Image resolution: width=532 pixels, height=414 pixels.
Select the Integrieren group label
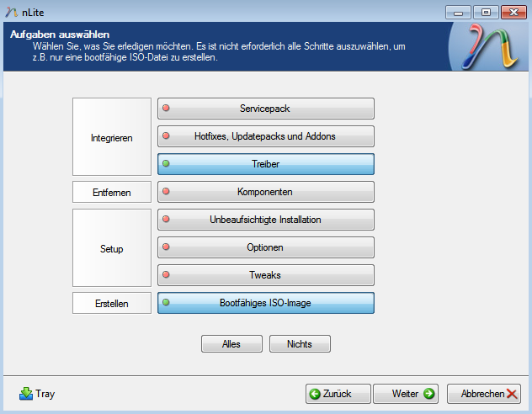111,137
